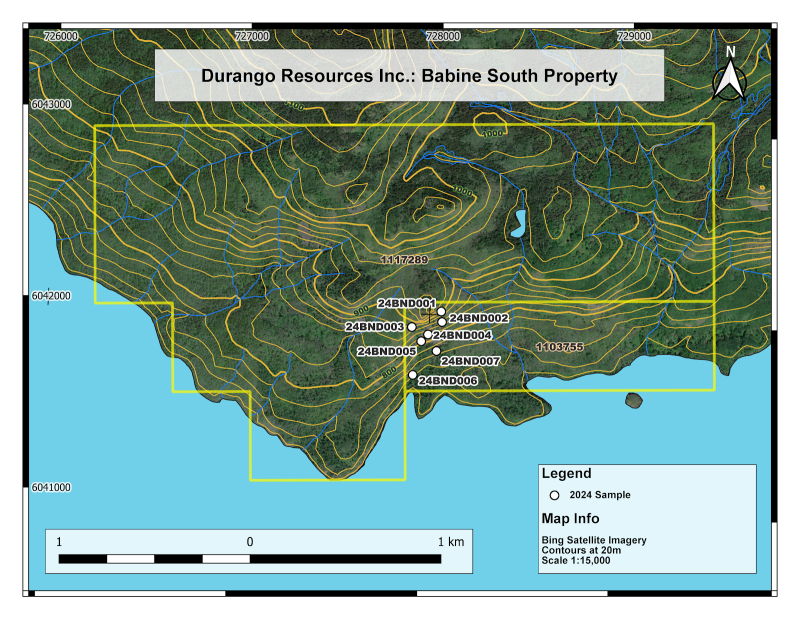Select sample point 24BND002 marker
Screen dimensions: 800x619
tap(442, 322)
